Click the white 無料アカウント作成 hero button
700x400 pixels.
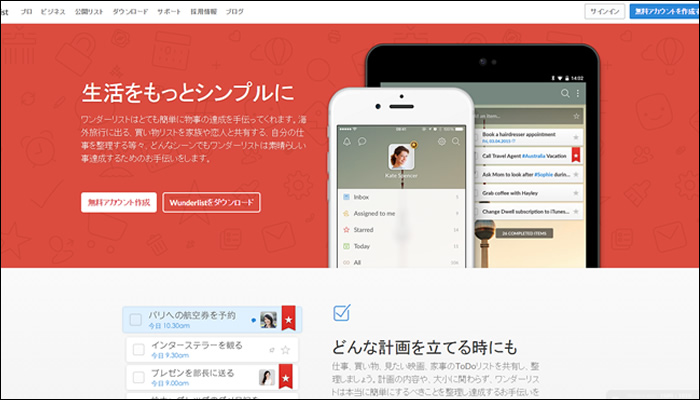click(x=119, y=202)
